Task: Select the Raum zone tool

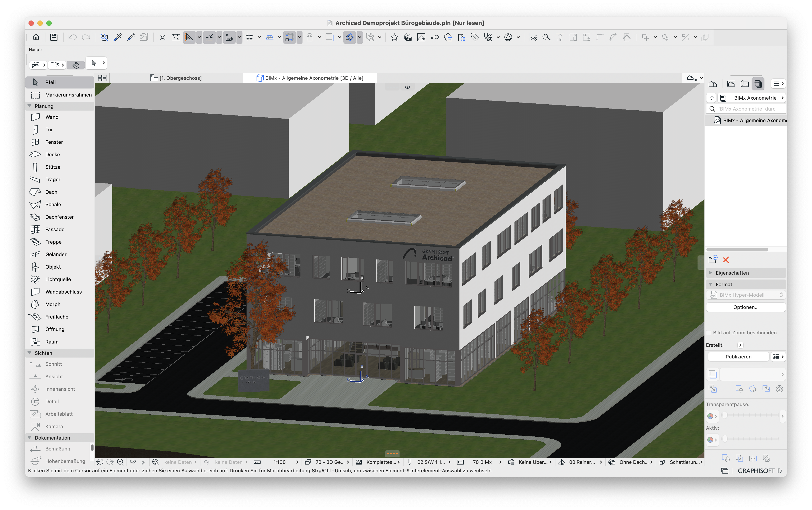Action: pos(60,342)
